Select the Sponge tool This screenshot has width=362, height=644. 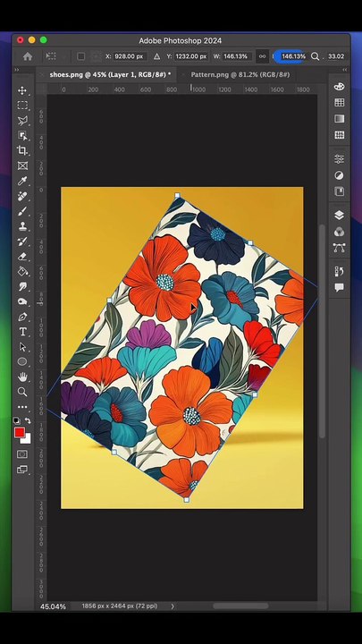22,302
